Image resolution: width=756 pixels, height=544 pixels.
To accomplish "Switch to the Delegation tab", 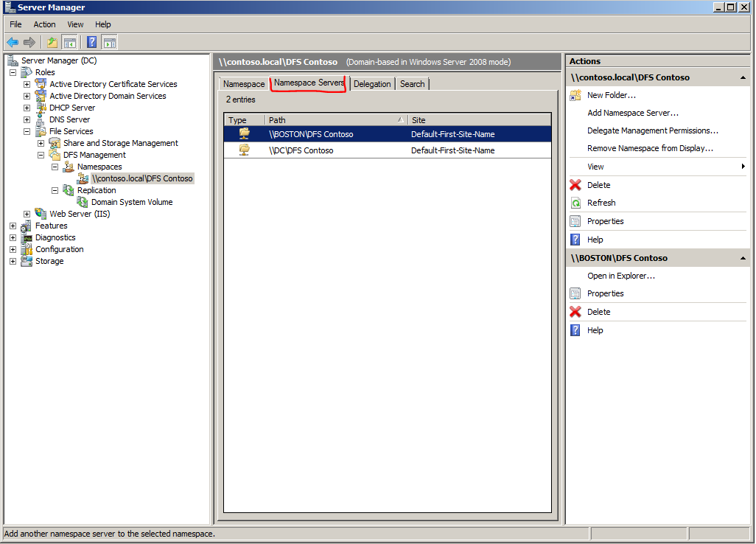I will [x=371, y=84].
